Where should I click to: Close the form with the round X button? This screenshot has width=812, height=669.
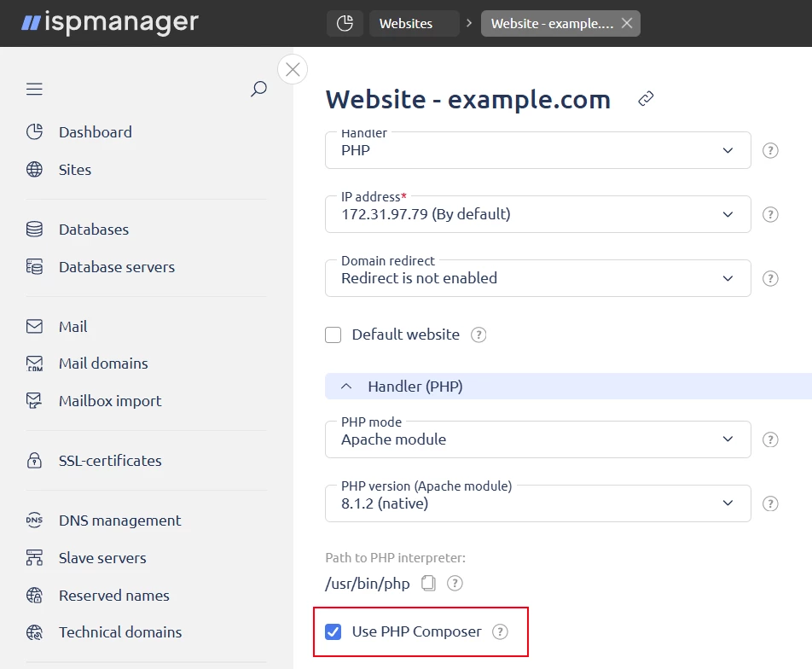coord(293,69)
